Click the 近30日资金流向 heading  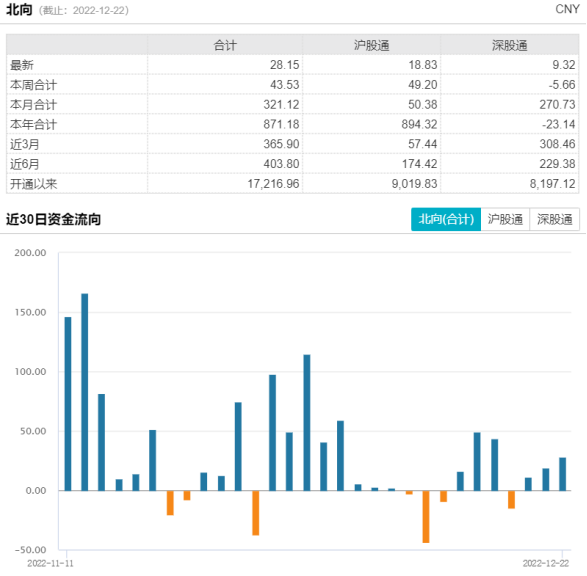(x=53, y=219)
